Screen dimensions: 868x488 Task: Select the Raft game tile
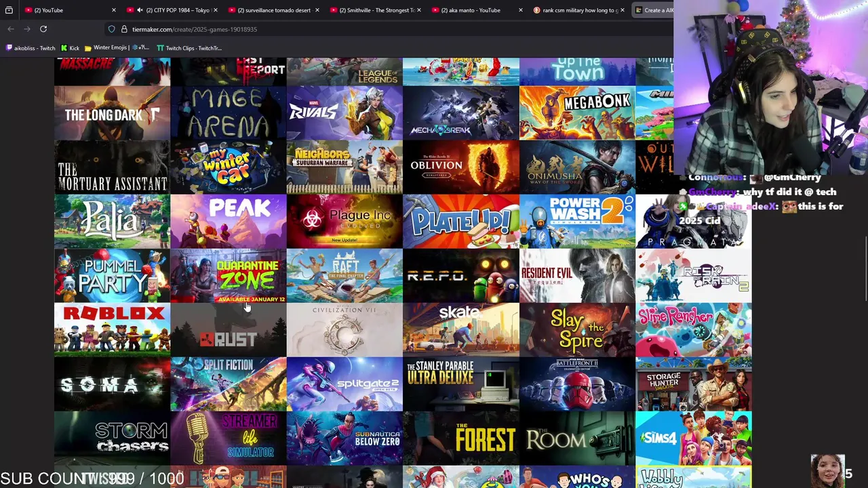click(x=344, y=276)
